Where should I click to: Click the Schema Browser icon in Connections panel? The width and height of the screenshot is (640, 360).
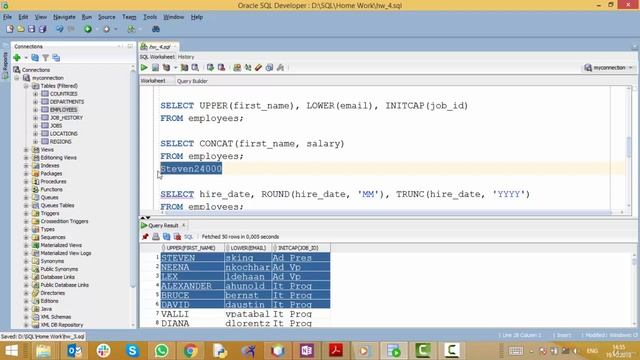point(56,58)
